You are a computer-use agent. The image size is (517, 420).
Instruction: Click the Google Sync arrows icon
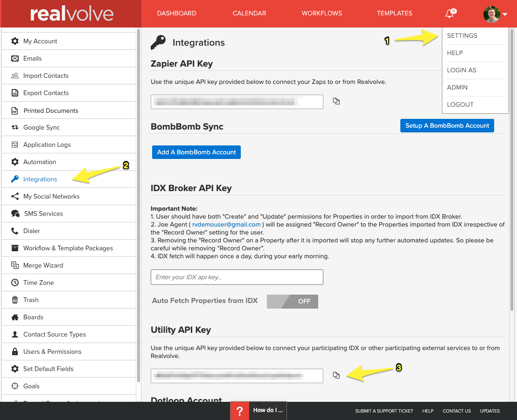(15, 127)
